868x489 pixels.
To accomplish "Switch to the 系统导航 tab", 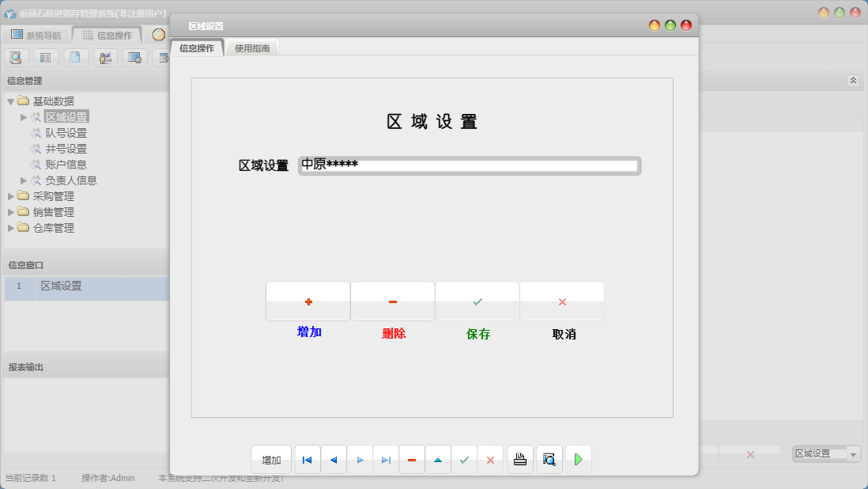I will click(x=36, y=33).
